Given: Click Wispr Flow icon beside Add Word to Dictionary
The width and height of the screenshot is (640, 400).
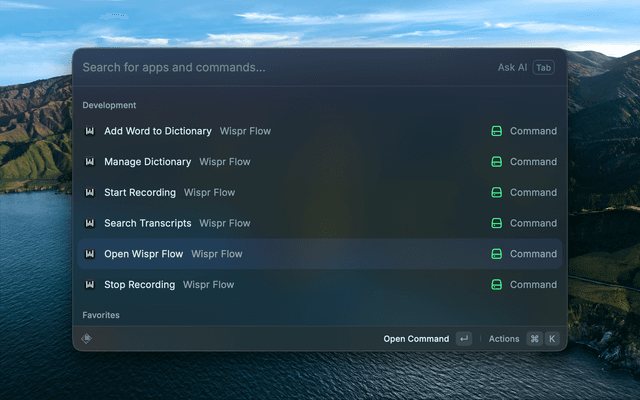Looking at the screenshot, I should coord(90,131).
